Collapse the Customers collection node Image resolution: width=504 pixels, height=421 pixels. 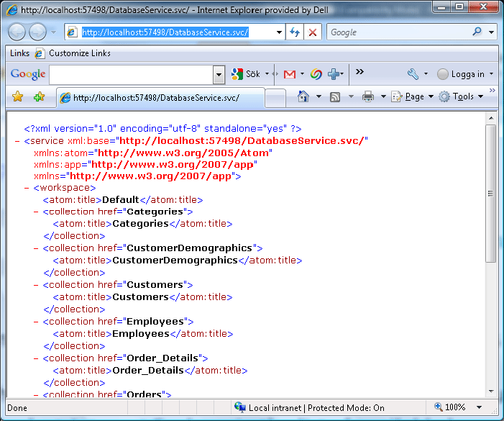36,285
